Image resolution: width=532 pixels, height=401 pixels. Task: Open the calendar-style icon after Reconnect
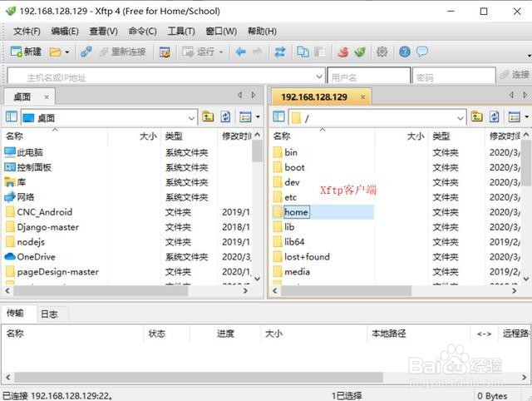(165, 52)
